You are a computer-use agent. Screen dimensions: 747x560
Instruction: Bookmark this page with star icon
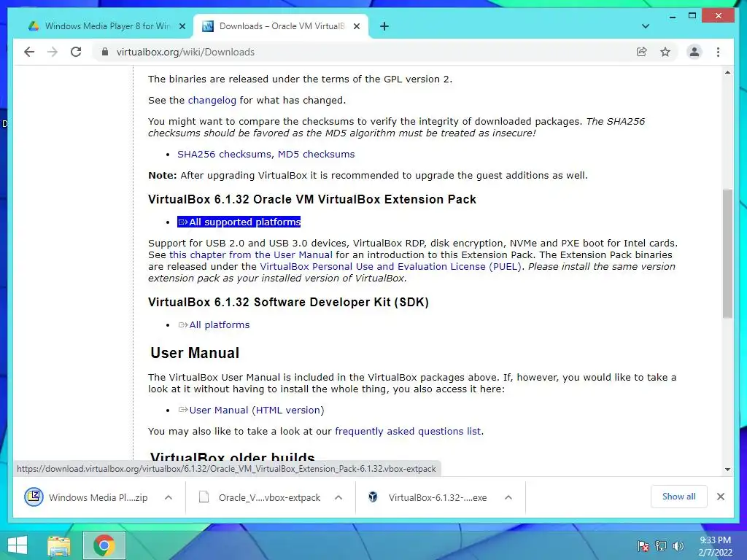click(x=665, y=52)
